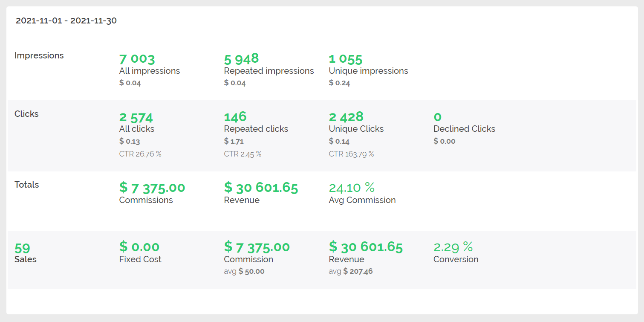Click the Fixed Cost label
This screenshot has width=644, height=322.
[x=140, y=259]
